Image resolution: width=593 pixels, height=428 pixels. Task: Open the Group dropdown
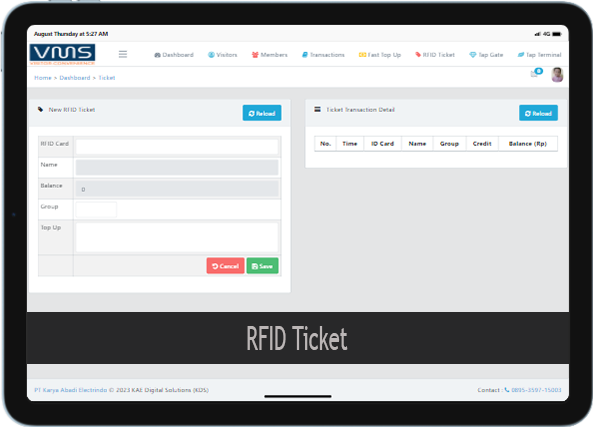tap(96, 209)
